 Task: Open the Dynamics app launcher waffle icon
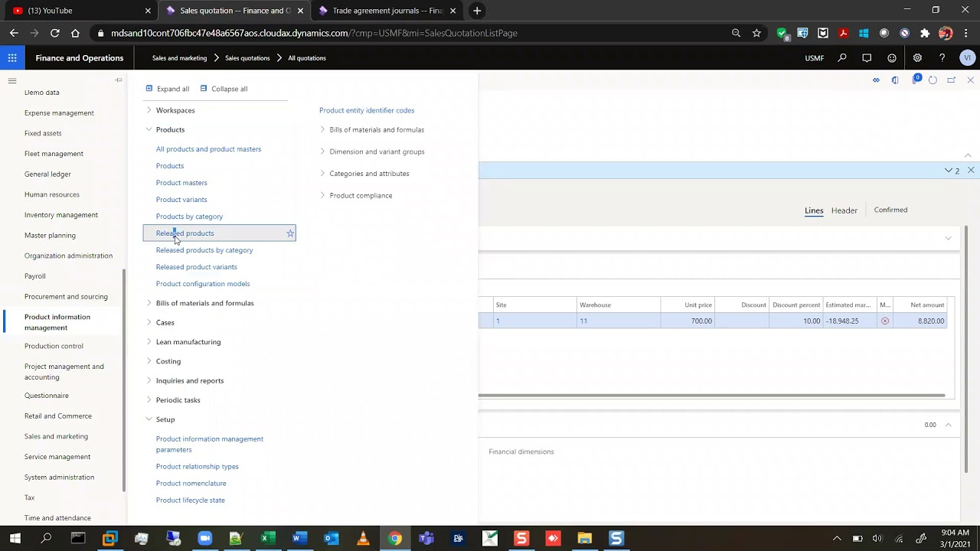(12, 58)
